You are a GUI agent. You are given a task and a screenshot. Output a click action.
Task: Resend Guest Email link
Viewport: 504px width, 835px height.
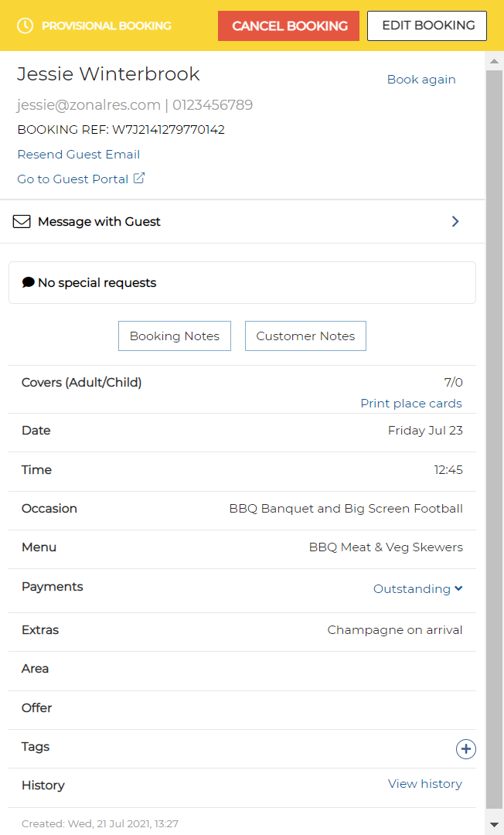pos(79,155)
